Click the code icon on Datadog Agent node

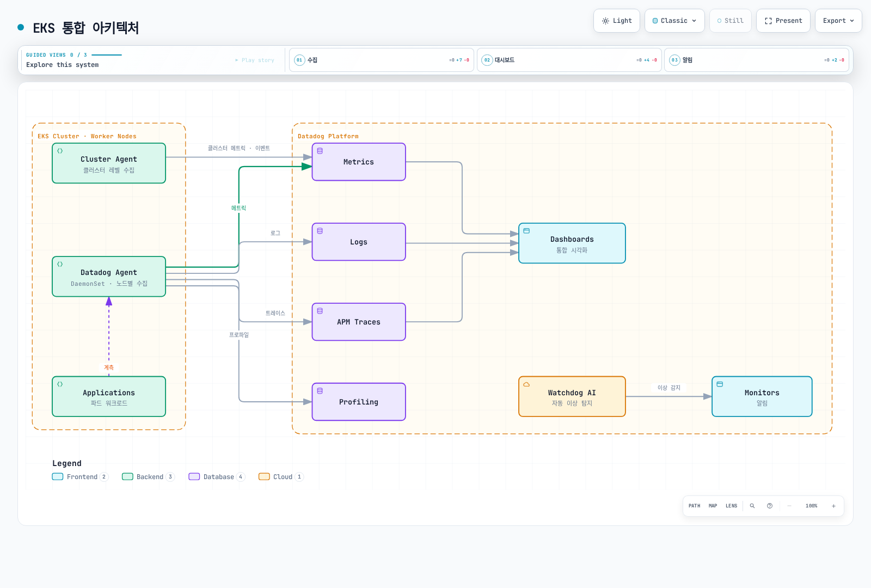coord(60,264)
